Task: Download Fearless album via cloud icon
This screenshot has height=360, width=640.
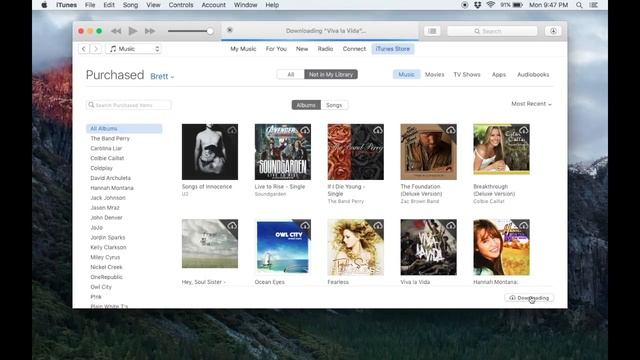Action: click(378, 226)
